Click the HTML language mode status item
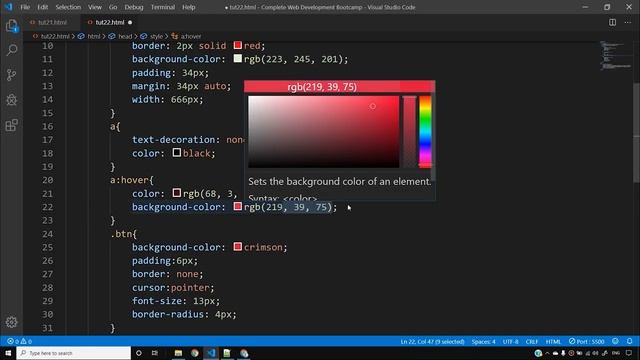 point(553,341)
